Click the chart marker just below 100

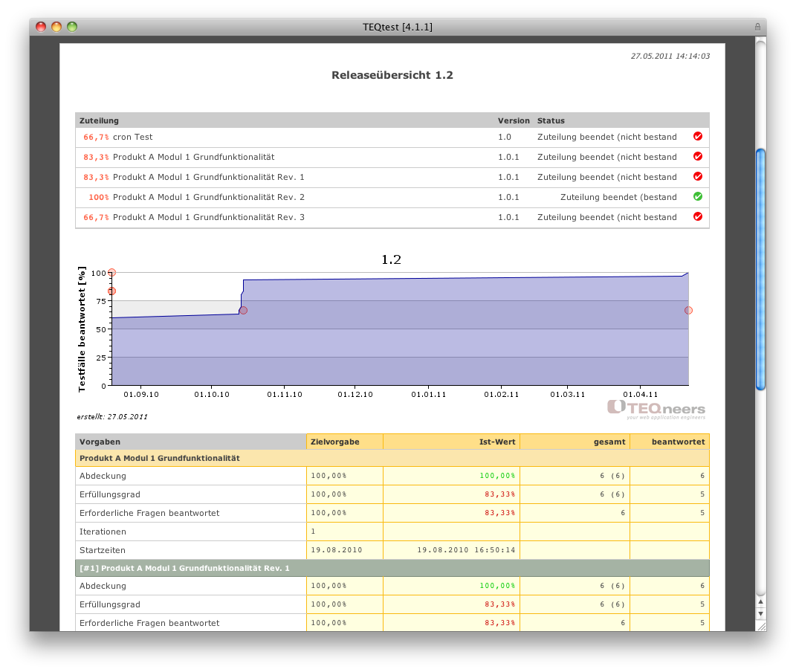112,291
